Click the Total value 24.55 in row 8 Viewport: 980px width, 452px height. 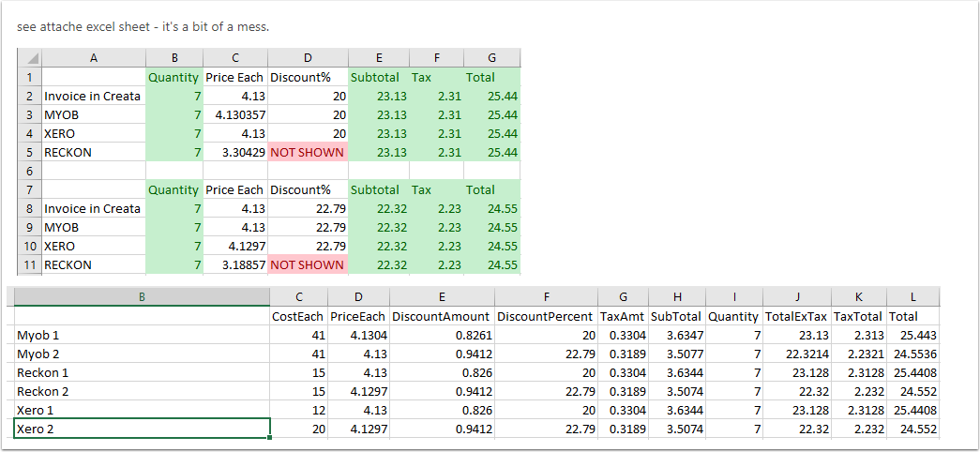[x=491, y=209]
